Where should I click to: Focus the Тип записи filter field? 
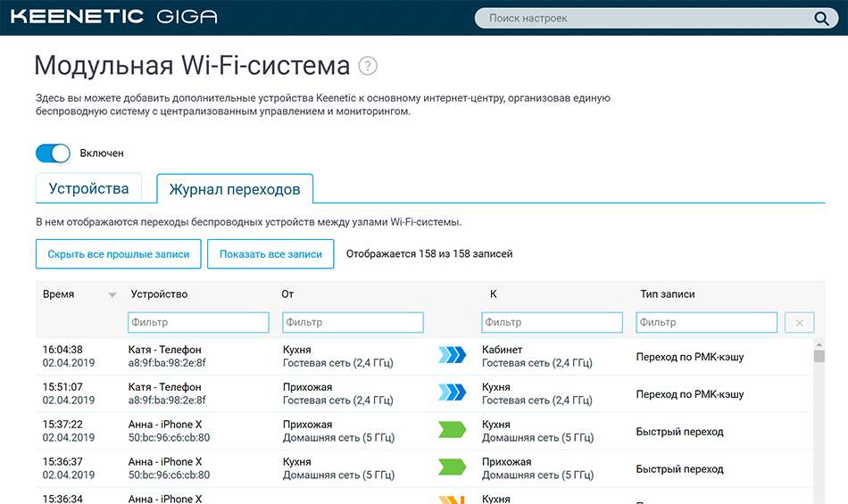point(706,323)
